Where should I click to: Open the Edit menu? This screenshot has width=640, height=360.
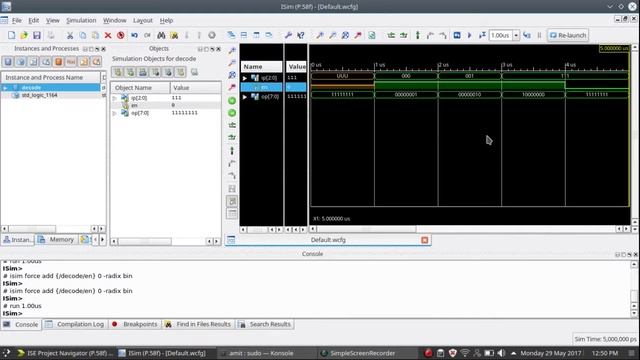coord(33,20)
